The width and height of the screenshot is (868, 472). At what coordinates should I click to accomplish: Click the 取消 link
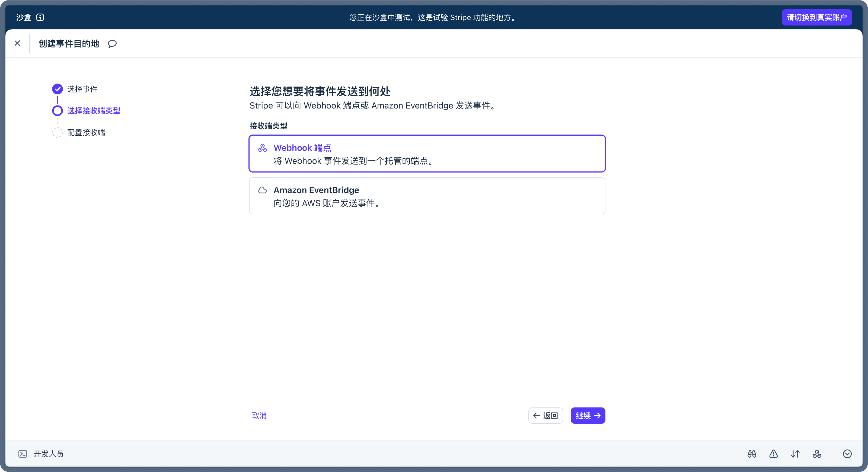[259, 416]
